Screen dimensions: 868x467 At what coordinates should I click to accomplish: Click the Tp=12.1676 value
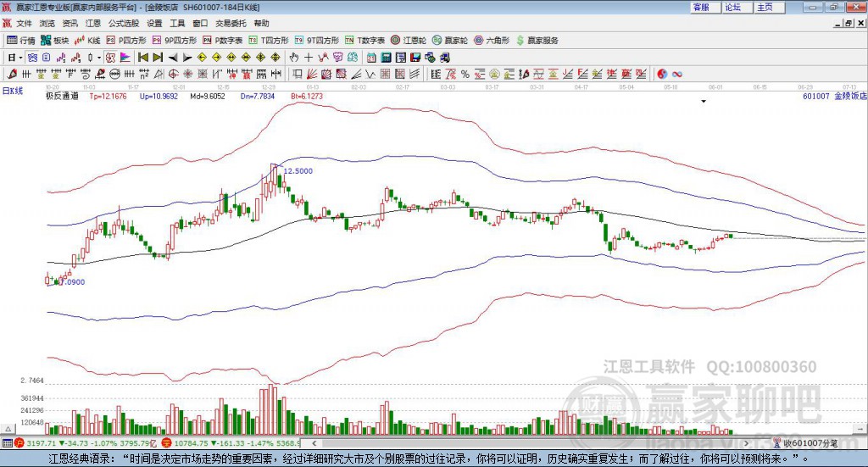pos(108,97)
